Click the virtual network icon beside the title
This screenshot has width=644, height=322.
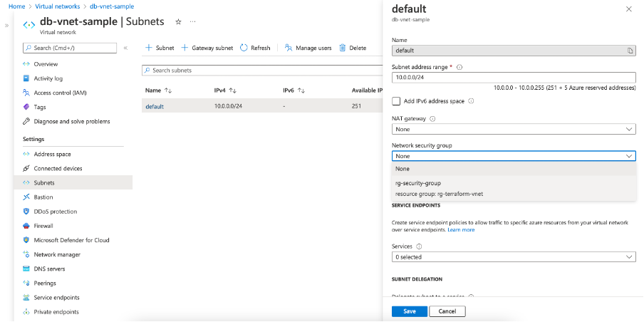pos(29,25)
